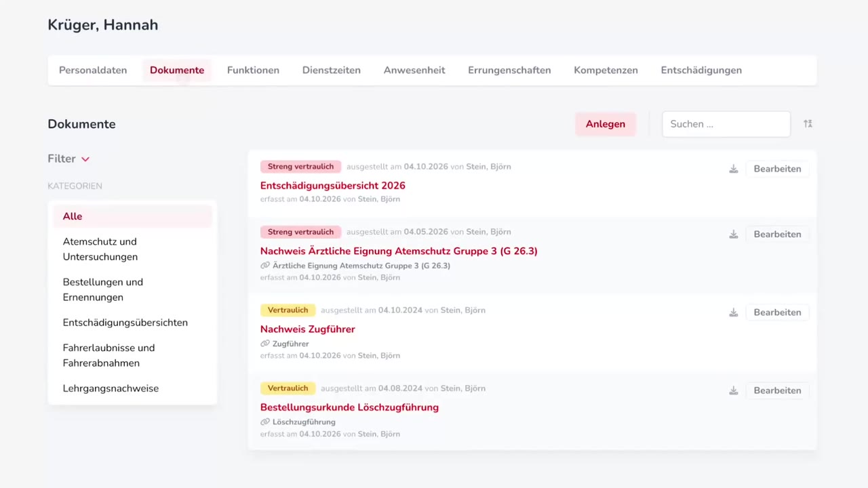Click the sort order icon beside search
This screenshot has height=488, width=868.
click(x=808, y=124)
